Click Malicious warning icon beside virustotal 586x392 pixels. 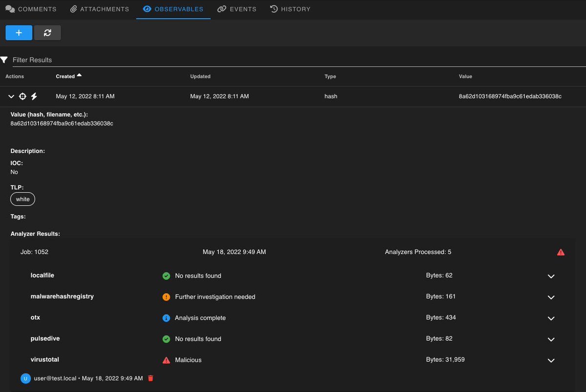(166, 360)
